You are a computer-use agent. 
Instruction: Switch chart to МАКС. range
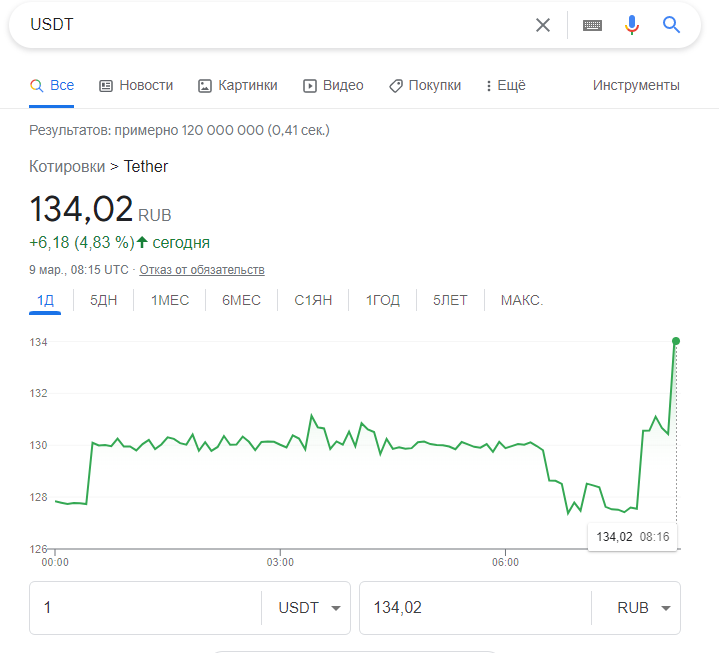coord(521,300)
